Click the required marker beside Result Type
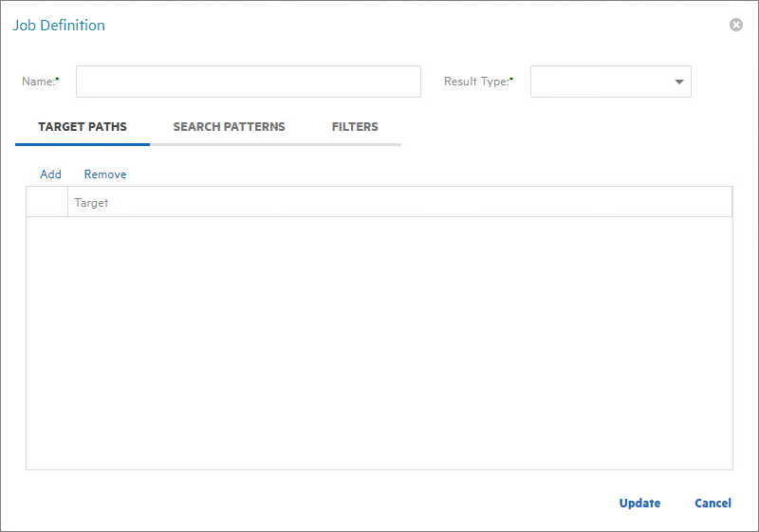The height and width of the screenshot is (532, 759). pos(511,79)
